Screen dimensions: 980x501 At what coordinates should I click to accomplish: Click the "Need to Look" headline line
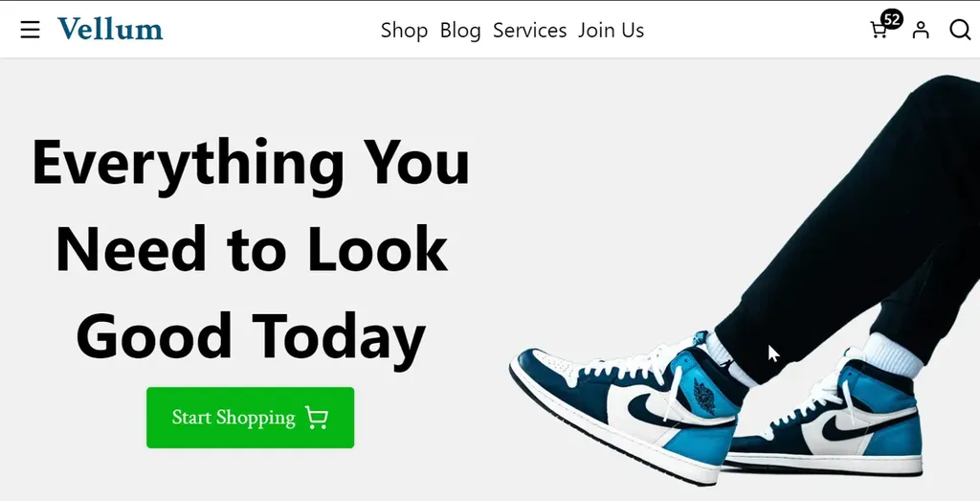(x=252, y=250)
